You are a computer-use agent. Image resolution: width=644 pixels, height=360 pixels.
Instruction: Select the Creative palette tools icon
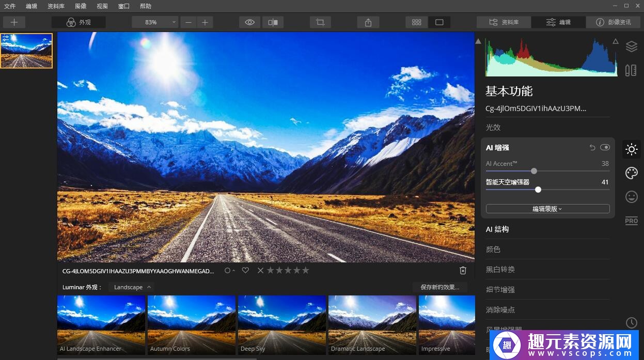click(x=631, y=173)
